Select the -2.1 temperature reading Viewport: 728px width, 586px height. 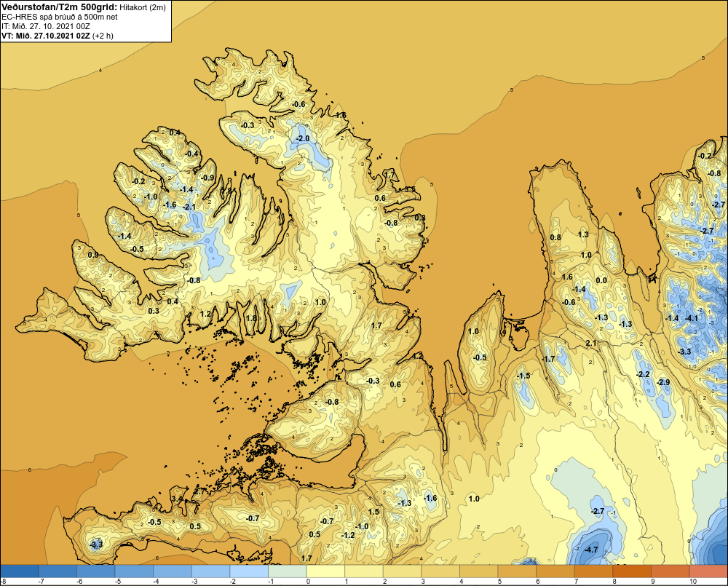(189, 207)
